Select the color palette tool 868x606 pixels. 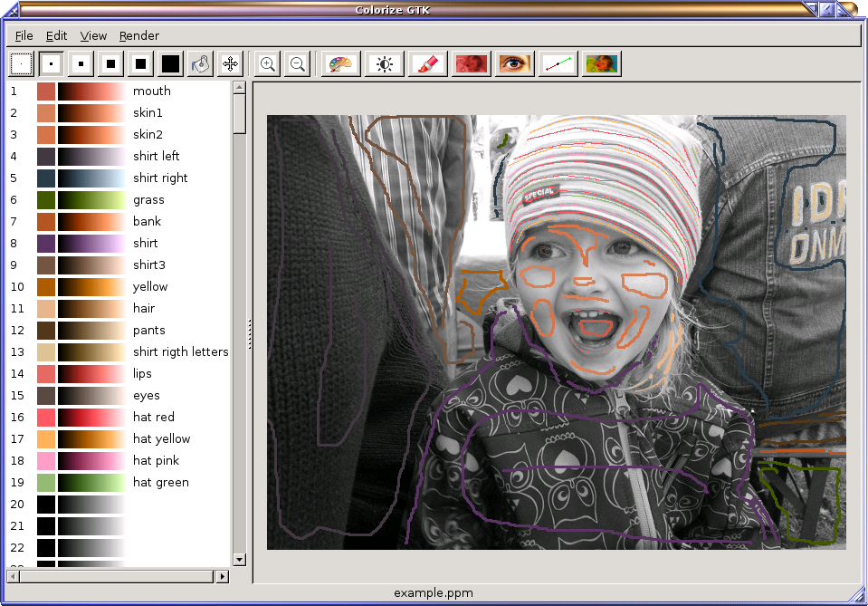click(x=340, y=63)
